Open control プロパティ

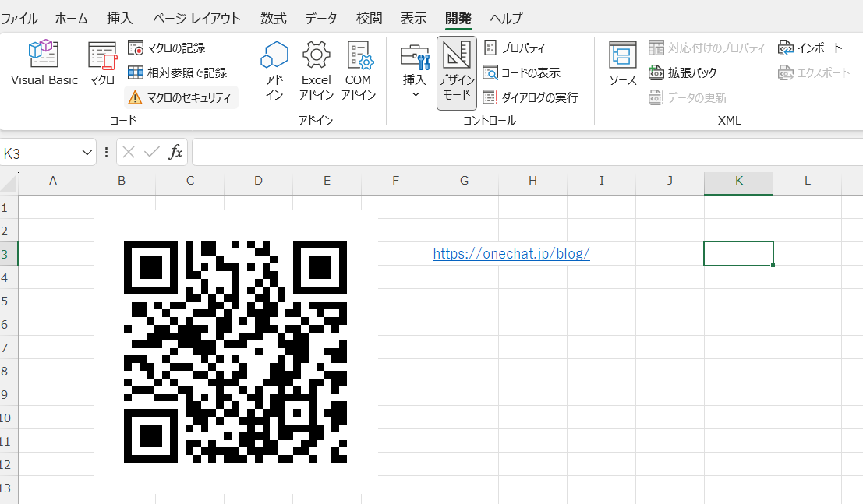tap(515, 48)
